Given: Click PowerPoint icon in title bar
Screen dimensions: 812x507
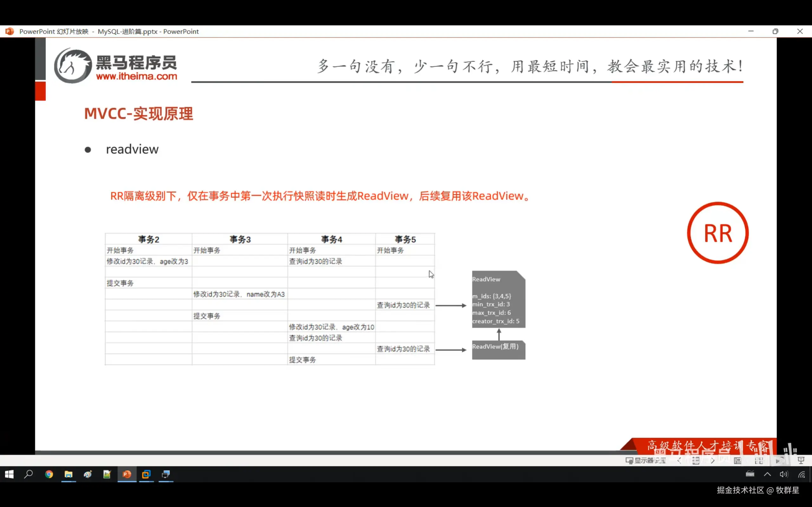Looking at the screenshot, I should [x=10, y=31].
